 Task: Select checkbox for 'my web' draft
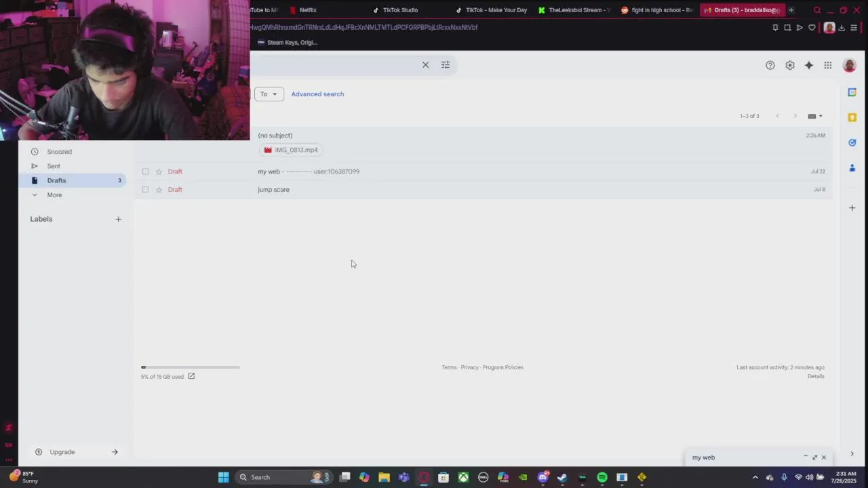coord(145,171)
